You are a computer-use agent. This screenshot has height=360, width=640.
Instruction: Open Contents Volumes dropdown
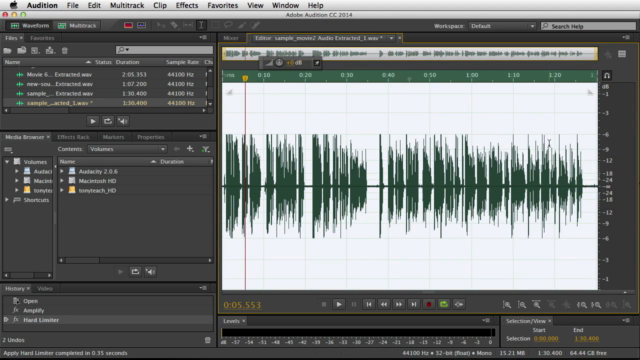[x=127, y=149]
